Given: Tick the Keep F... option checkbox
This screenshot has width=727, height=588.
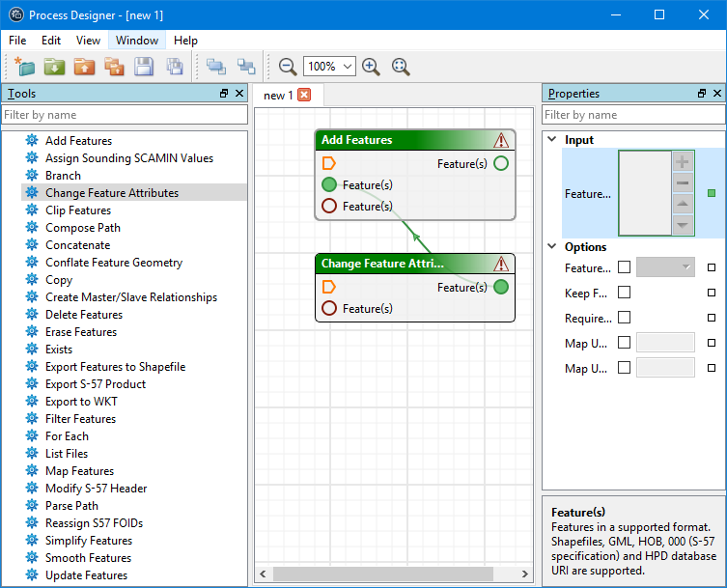Looking at the screenshot, I should pos(624,293).
